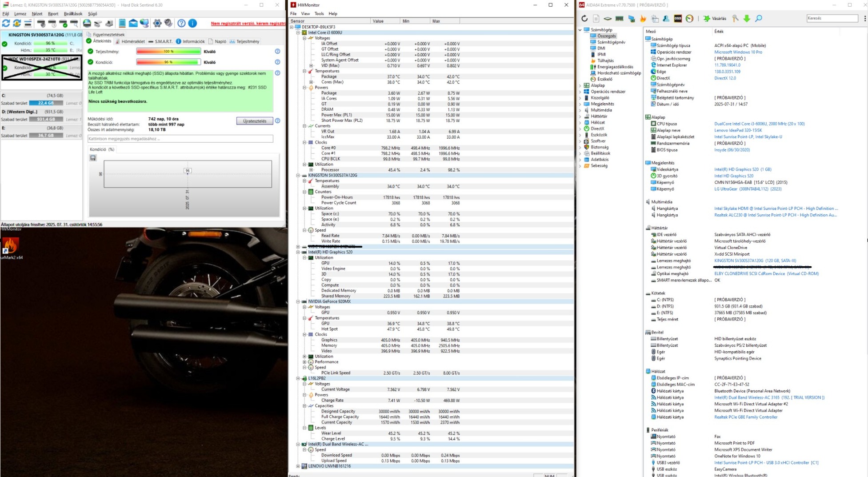Click the comment input field in Hard Disk Sentinel
868x477 pixels.
coord(180,139)
